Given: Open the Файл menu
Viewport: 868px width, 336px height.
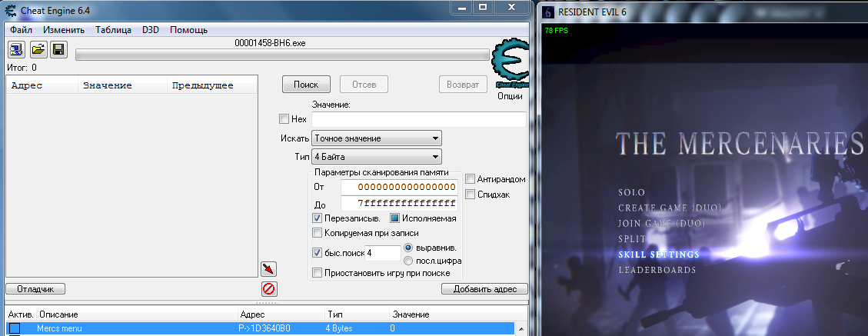Looking at the screenshot, I should point(21,30).
